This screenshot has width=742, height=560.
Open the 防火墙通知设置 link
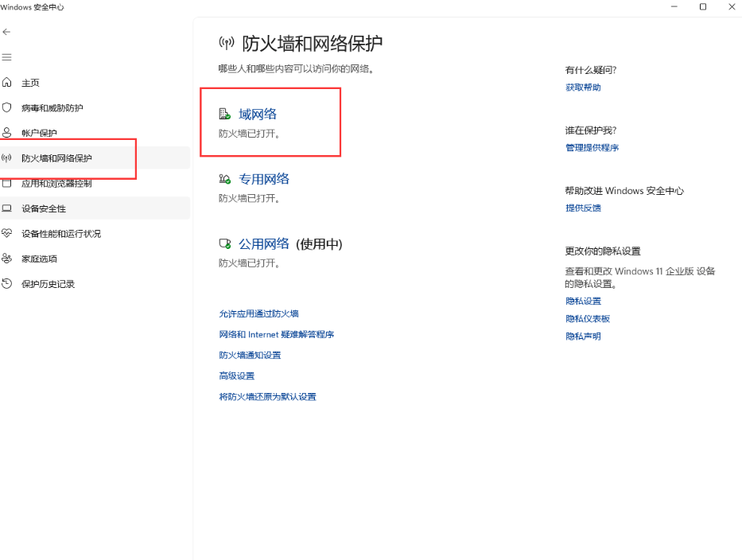[x=250, y=355]
